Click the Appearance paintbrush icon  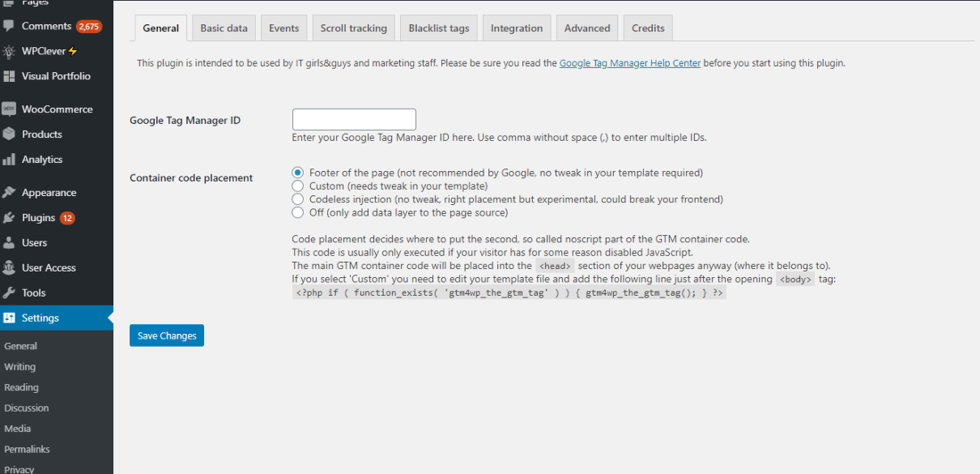pos(9,192)
